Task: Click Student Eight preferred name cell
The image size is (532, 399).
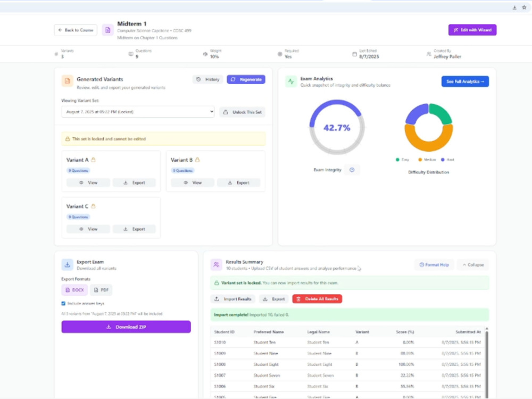Action: click(266, 364)
